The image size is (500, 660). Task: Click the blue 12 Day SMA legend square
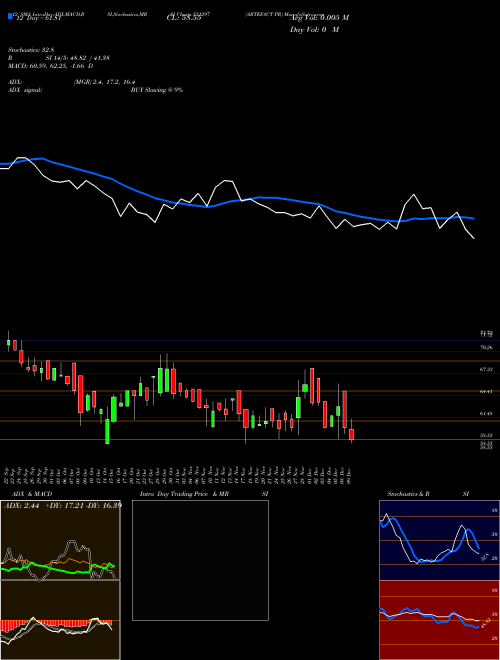[x=10, y=16]
